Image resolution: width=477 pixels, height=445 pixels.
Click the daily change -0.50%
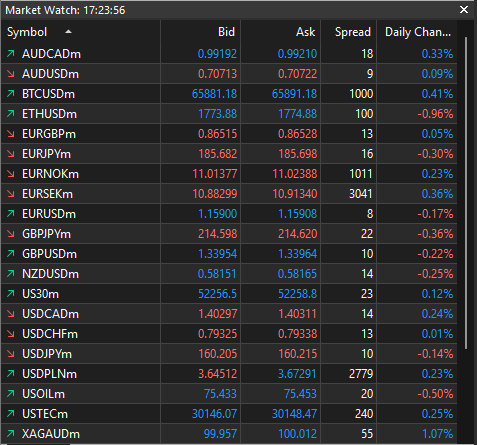435,394
